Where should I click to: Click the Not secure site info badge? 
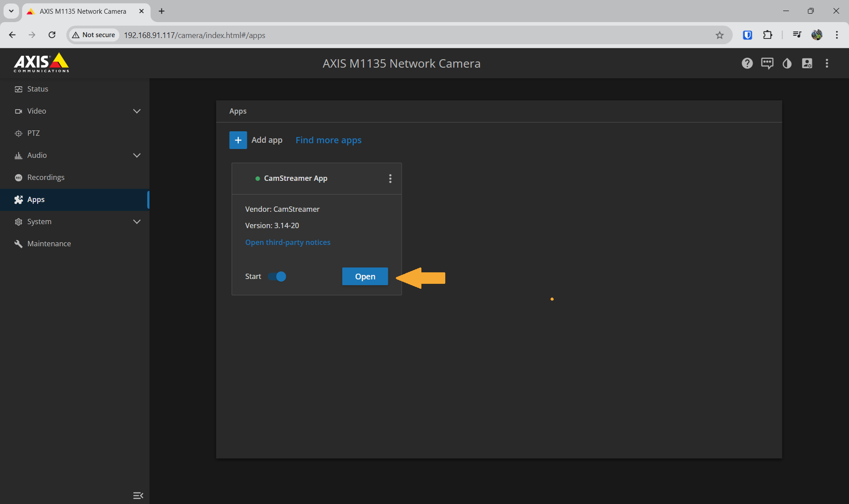(94, 35)
